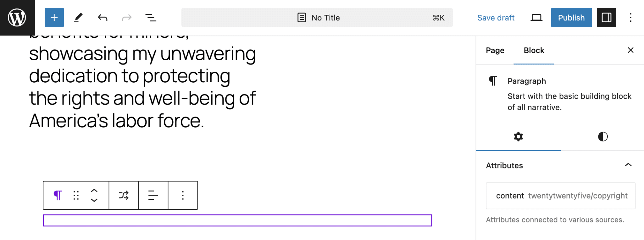Click the WordPress logo button

[17, 18]
